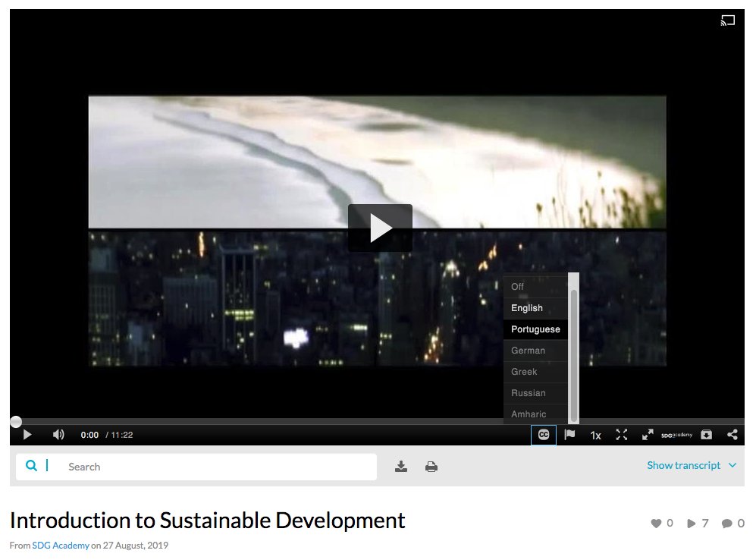Open comments via the speech bubble icon
The height and width of the screenshot is (560, 756).
click(x=727, y=524)
